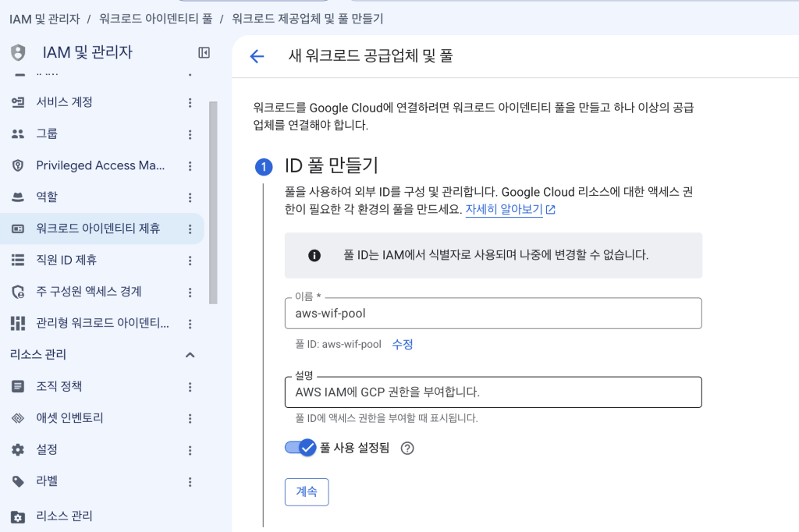The height and width of the screenshot is (532, 799).
Task: Open the three-dot menu for 조직 정책
Action: [x=190, y=387]
